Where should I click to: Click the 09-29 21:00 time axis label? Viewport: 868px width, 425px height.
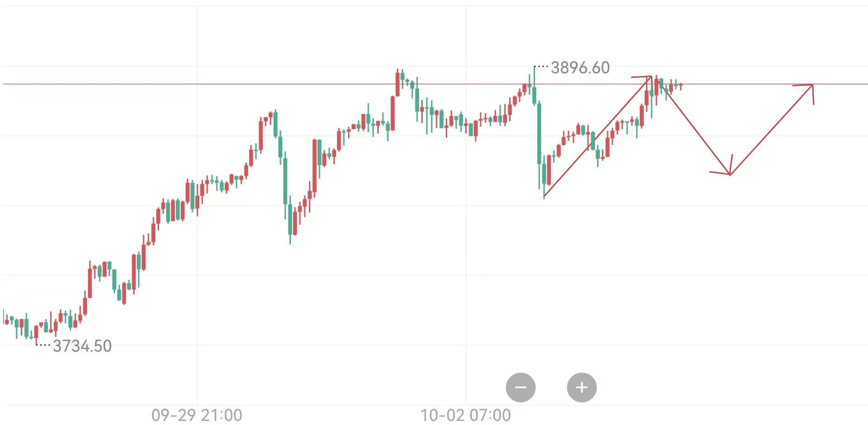[197, 415]
